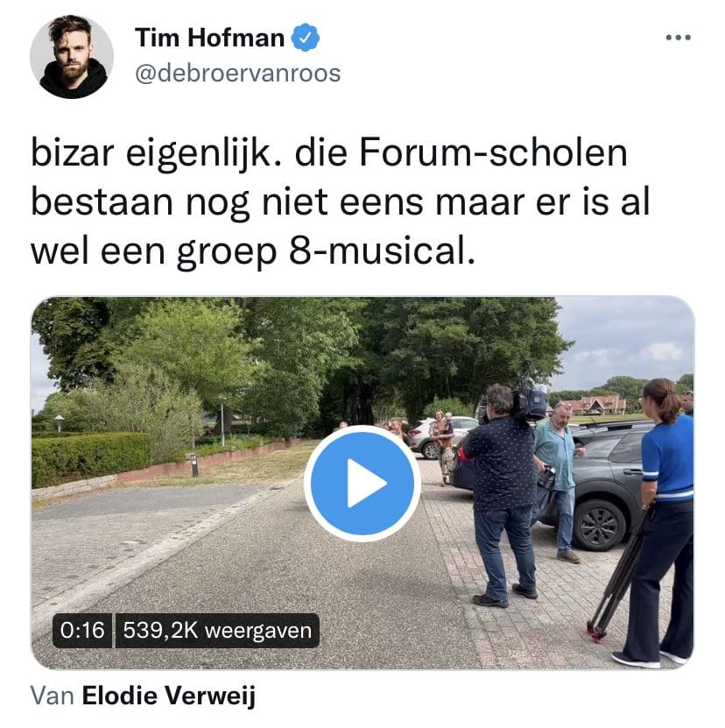Open Elodie Verweij's profile link
This screenshot has height=728, width=725.
tap(169, 696)
